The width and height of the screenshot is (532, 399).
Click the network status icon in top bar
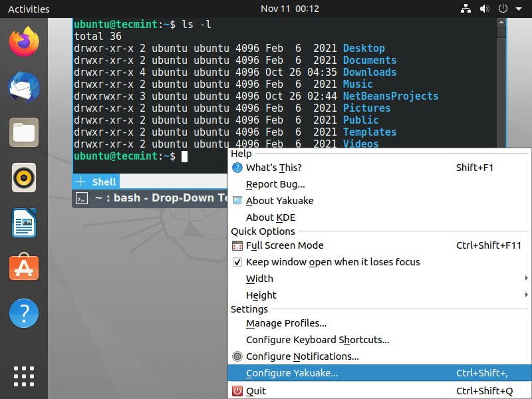465,9
